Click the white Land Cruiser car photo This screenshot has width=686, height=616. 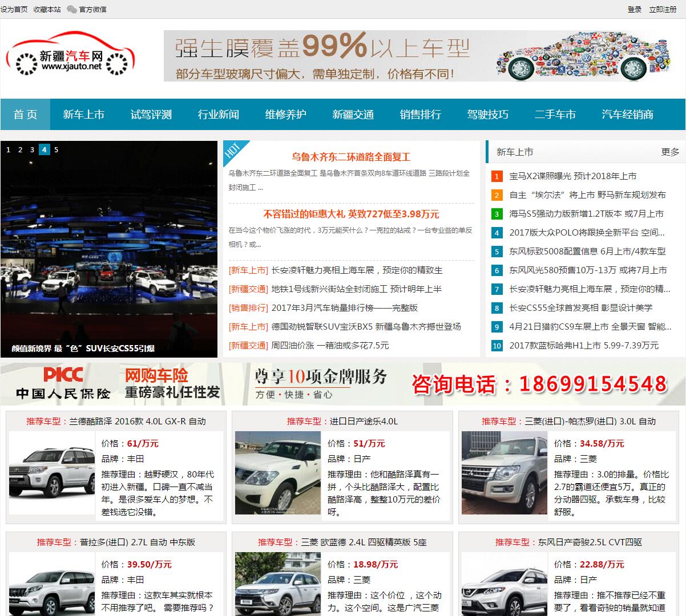point(52,473)
